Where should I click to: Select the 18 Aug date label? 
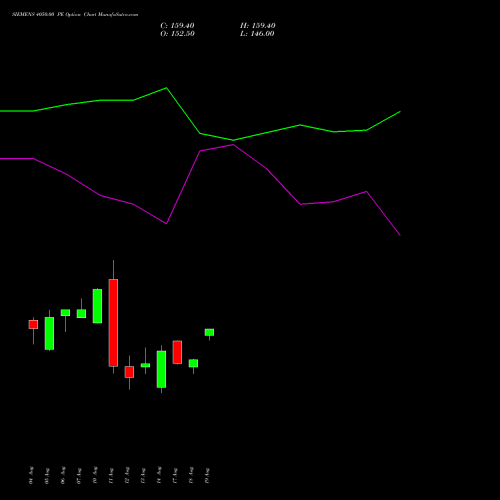[191, 475]
